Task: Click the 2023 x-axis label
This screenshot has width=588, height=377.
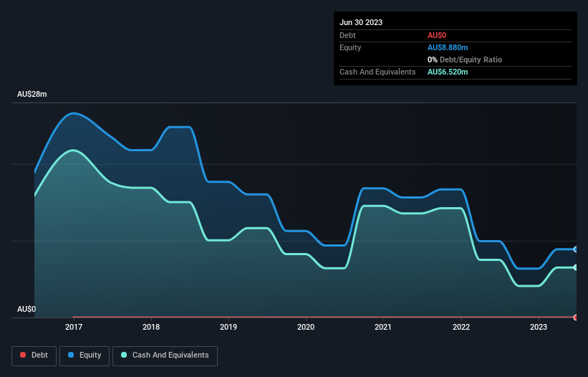Action: [539, 327]
